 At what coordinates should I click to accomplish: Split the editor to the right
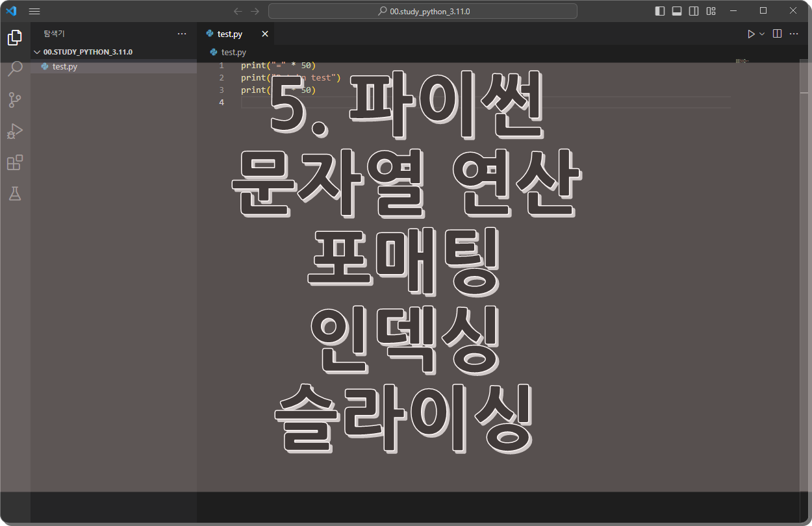click(x=777, y=34)
